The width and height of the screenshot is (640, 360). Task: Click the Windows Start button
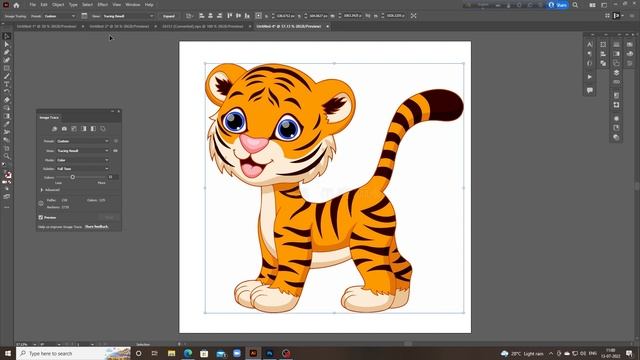[x=7, y=353]
